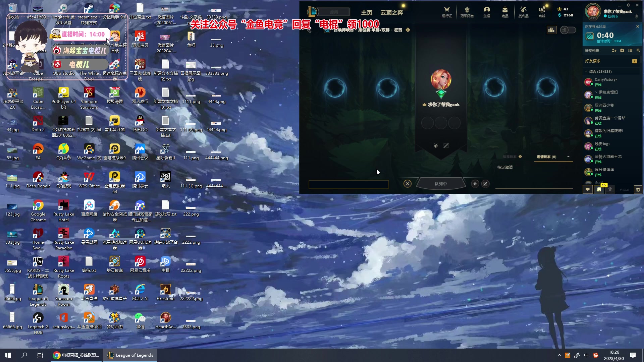
Task: Open Task View on taskbar
Action: click(40, 355)
